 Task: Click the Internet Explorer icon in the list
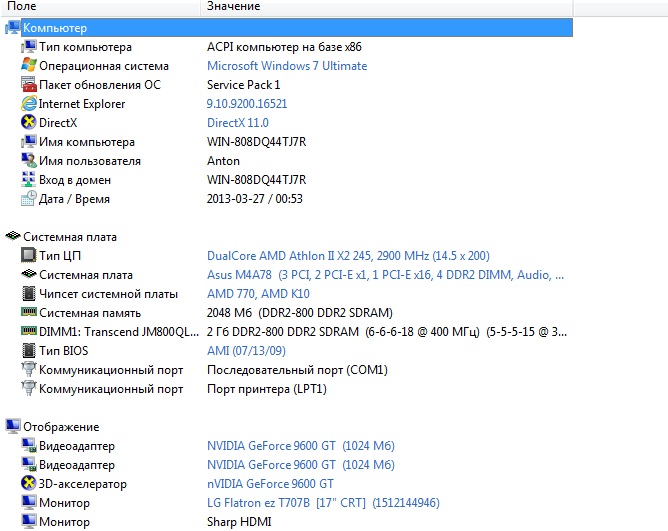[29, 104]
